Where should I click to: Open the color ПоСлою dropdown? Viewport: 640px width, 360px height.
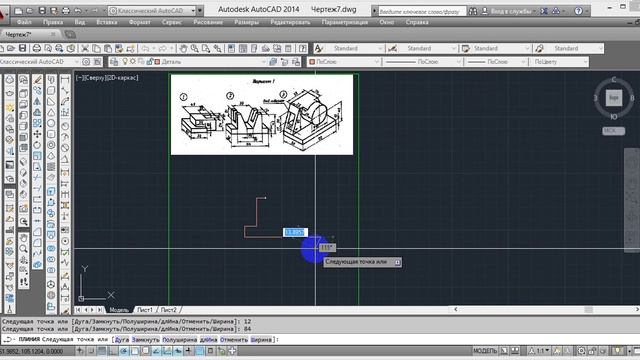(x=376, y=62)
